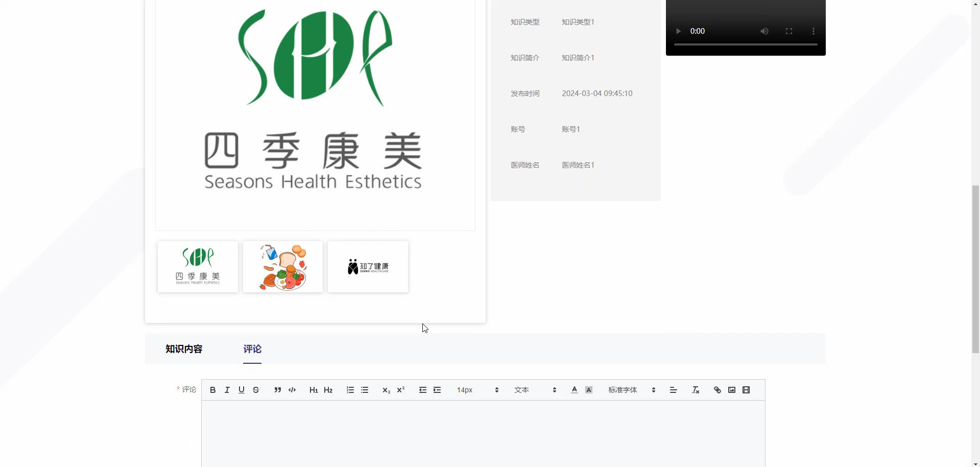Insert an image into the comment

click(732, 390)
